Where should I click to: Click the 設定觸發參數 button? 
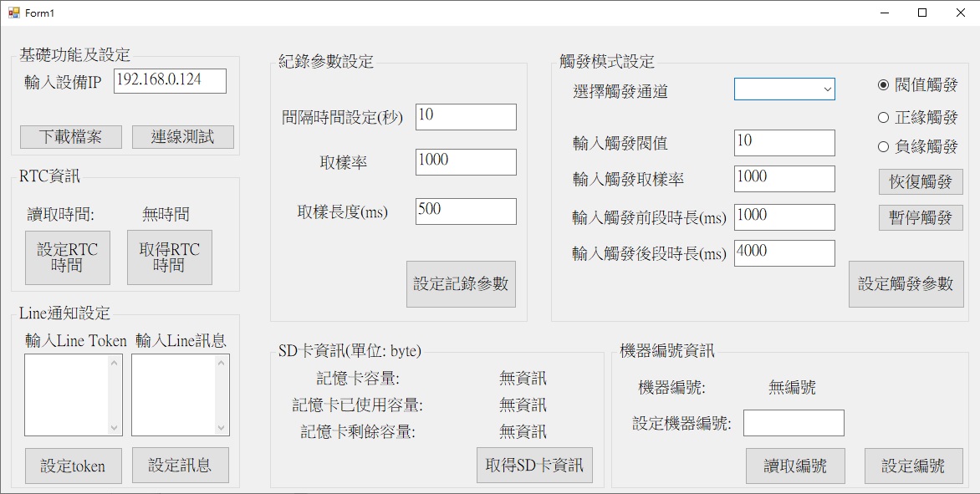point(906,284)
